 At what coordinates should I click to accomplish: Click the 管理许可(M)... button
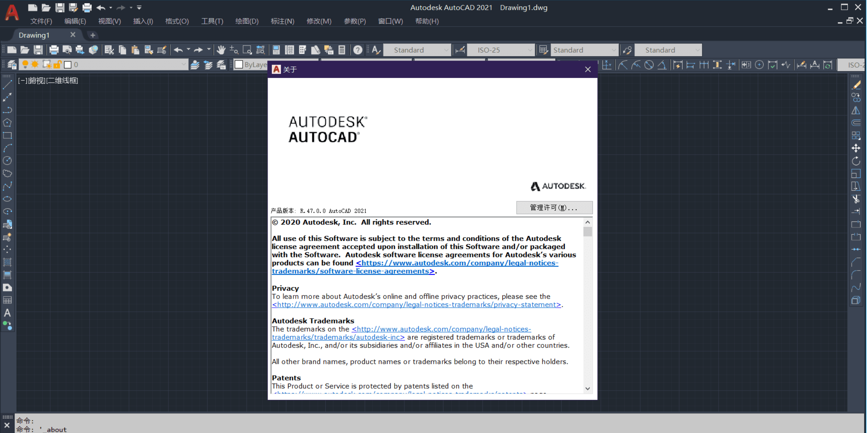point(554,208)
